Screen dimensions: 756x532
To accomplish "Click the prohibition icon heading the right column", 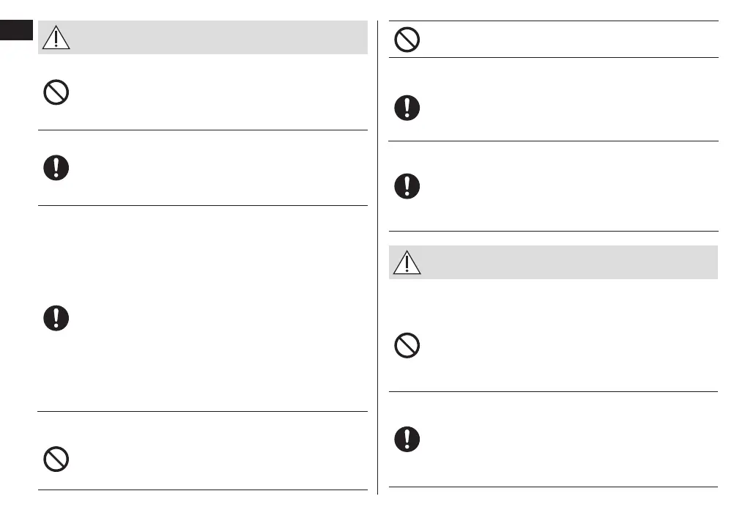I will (407, 40).
